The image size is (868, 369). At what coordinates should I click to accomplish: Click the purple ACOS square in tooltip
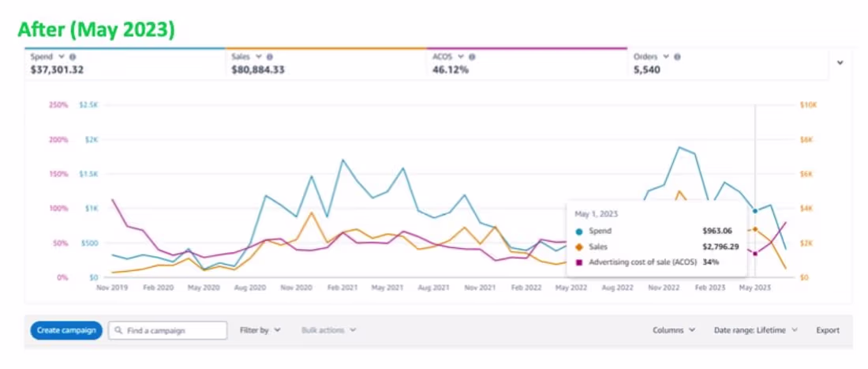(x=580, y=262)
